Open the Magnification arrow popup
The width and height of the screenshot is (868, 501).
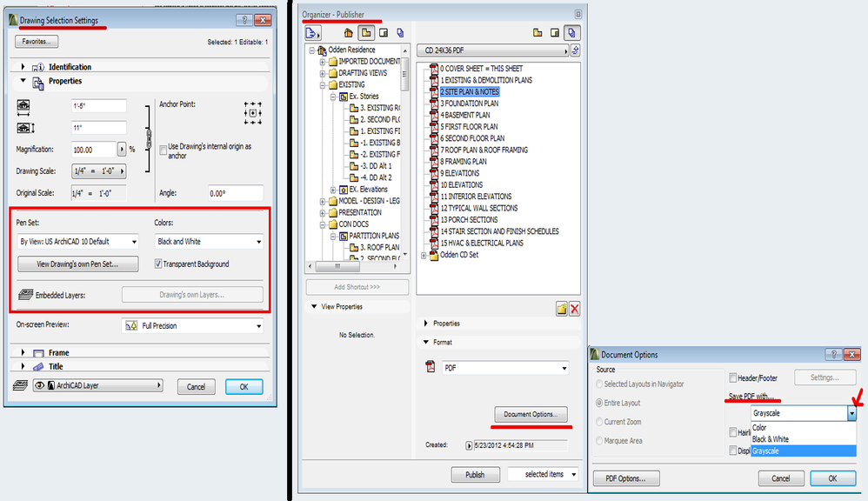click(x=122, y=150)
